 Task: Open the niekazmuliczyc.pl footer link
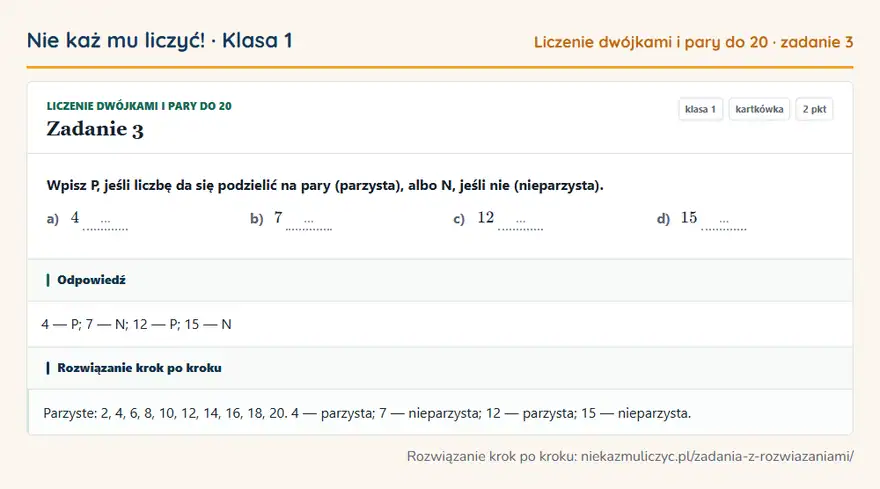point(717,456)
